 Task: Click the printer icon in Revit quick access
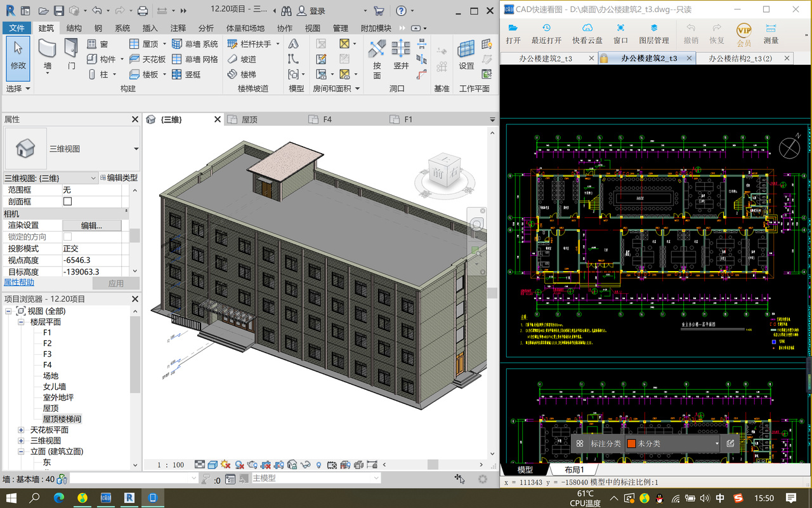(x=143, y=11)
